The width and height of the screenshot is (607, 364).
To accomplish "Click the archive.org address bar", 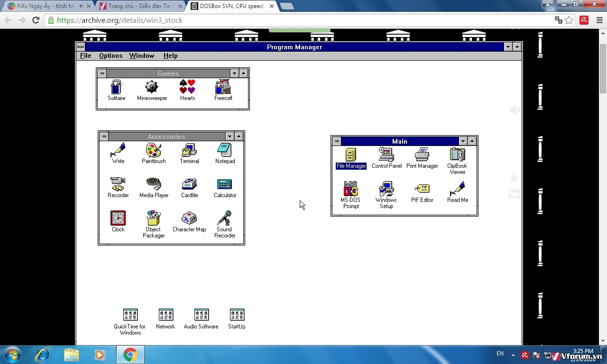I will point(303,20).
